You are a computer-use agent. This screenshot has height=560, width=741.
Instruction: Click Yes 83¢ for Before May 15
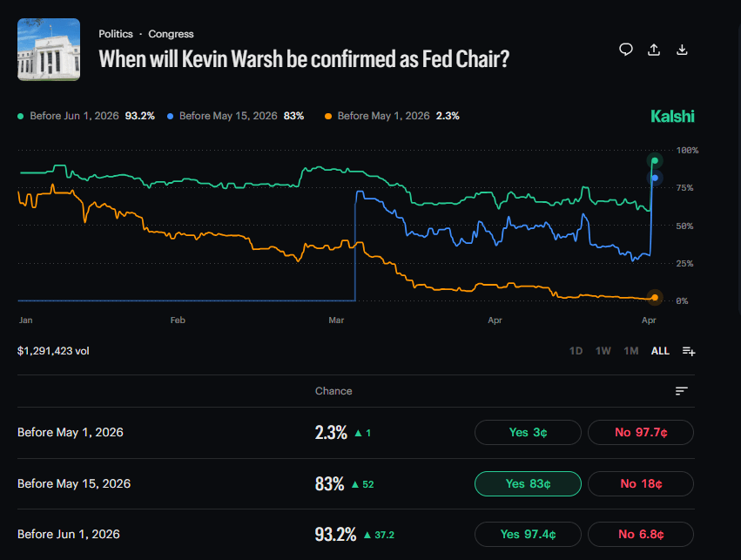click(x=528, y=483)
